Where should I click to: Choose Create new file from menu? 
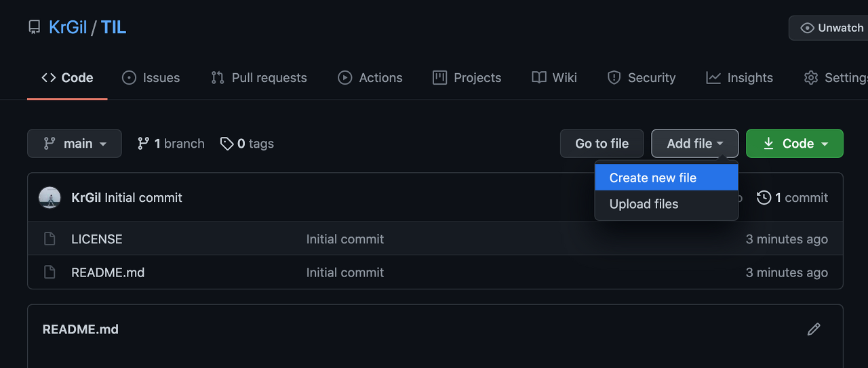tap(667, 178)
